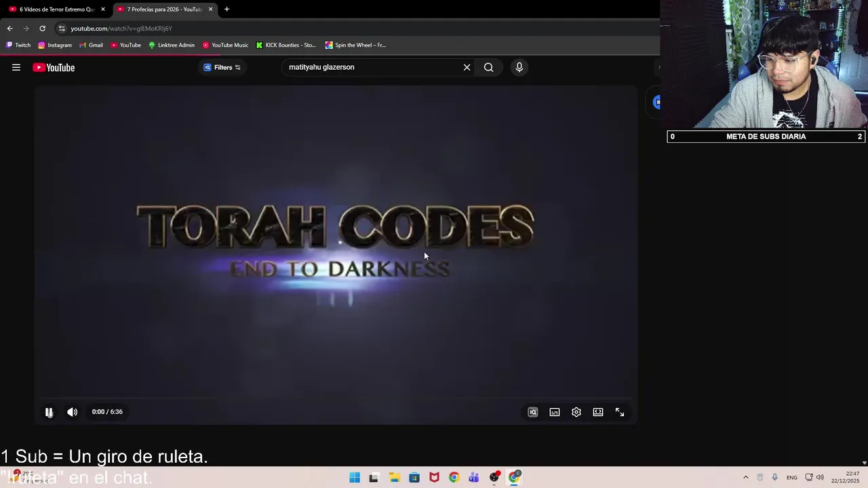Open the Twitch bookmark
Image resolution: width=868 pixels, height=488 pixels.
tap(19, 45)
